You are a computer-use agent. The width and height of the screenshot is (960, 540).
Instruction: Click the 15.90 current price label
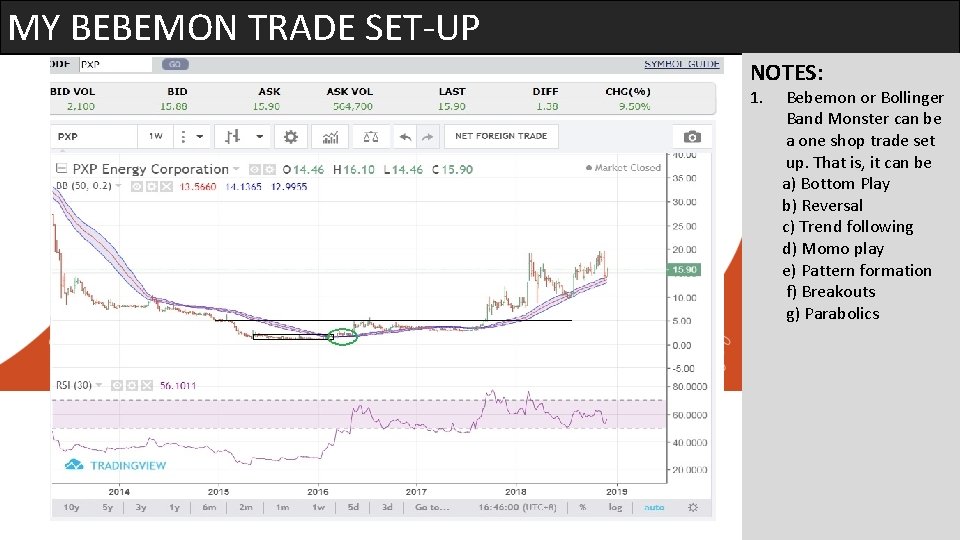683,269
